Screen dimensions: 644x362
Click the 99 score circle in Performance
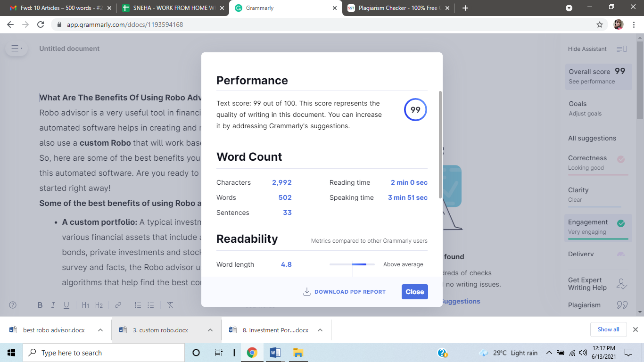pyautogui.click(x=415, y=110)
